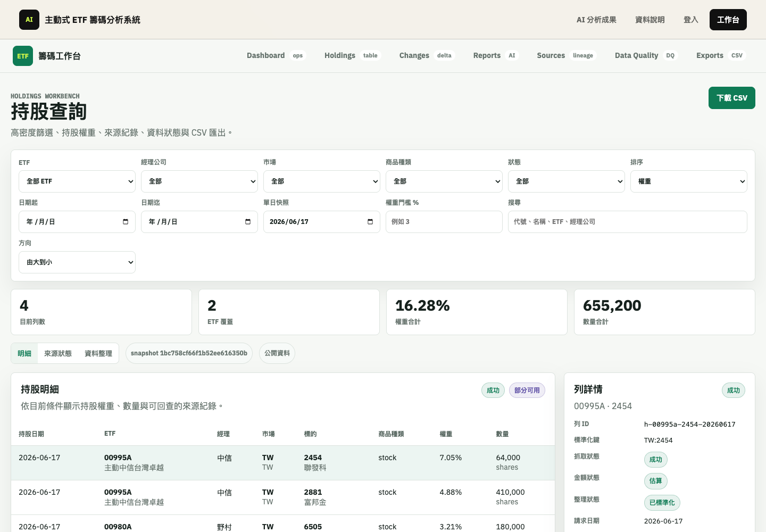Open calendar picker for 日期迄 field

point(248,222)
